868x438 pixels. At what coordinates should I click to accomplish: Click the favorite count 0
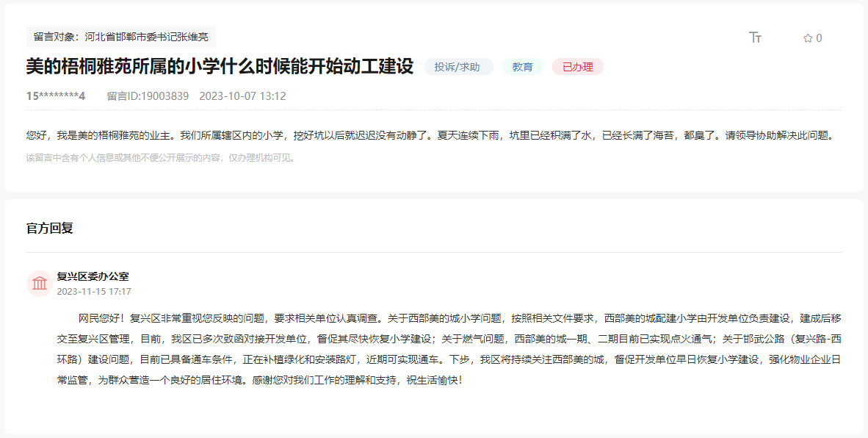click(820, 38)
